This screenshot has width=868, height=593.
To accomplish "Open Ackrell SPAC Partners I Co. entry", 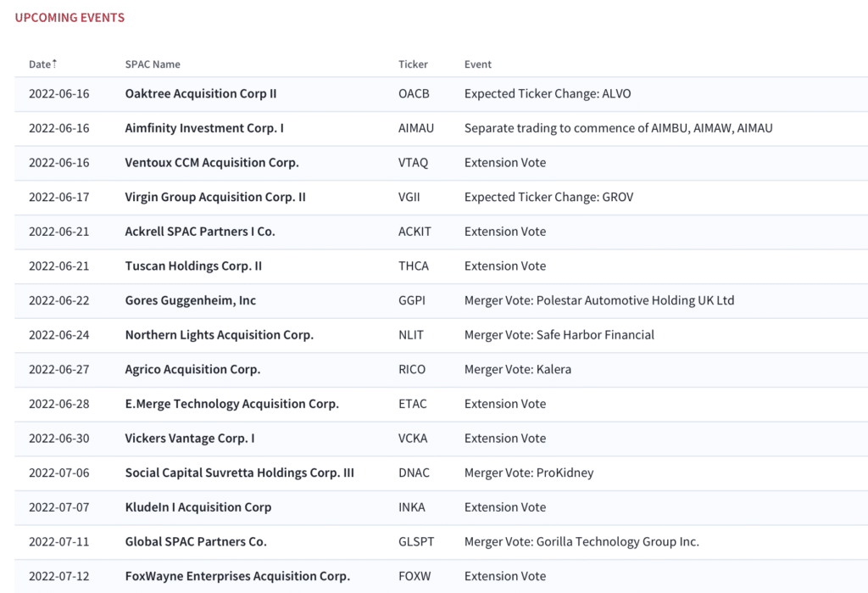I will click(x=200, y=231).
